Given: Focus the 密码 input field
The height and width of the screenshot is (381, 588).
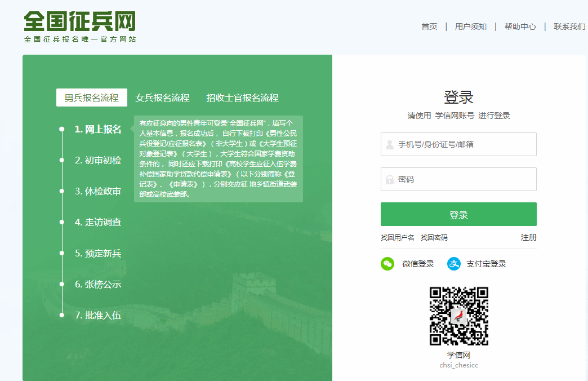Looking at the screenshot, I should click(x=458, y=179).
